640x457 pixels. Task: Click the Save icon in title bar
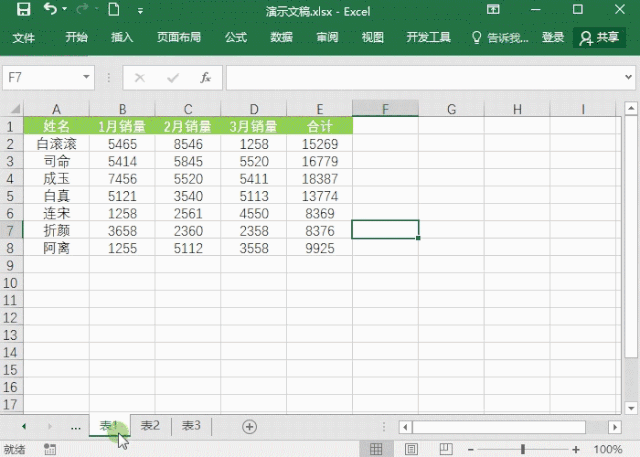23,9
